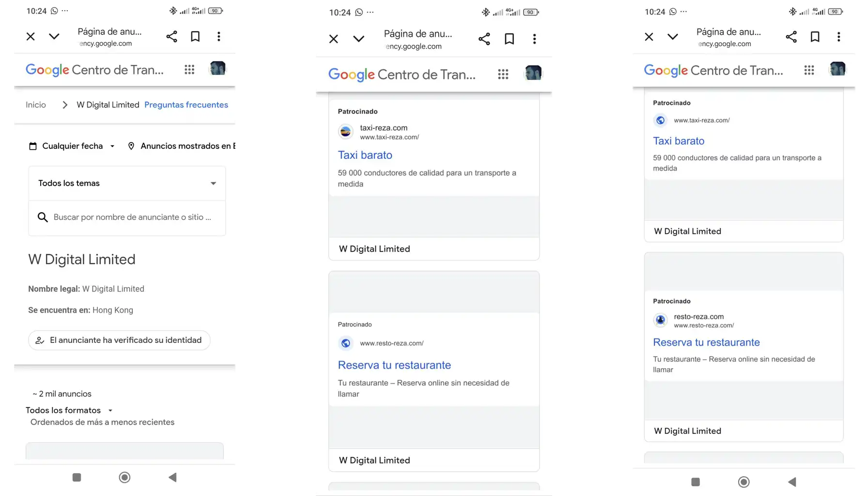The height and width of the screenshot is (496, 868).
Task: Tap the ~ 2 mil anuncios count text
Action: [62, 394]
